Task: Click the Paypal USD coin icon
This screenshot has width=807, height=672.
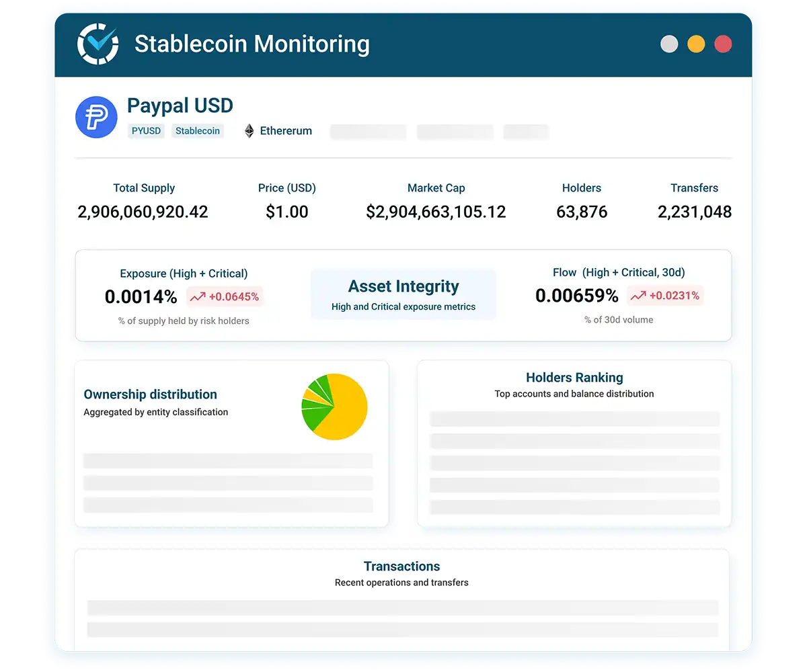Action: [x=96, y=117]
